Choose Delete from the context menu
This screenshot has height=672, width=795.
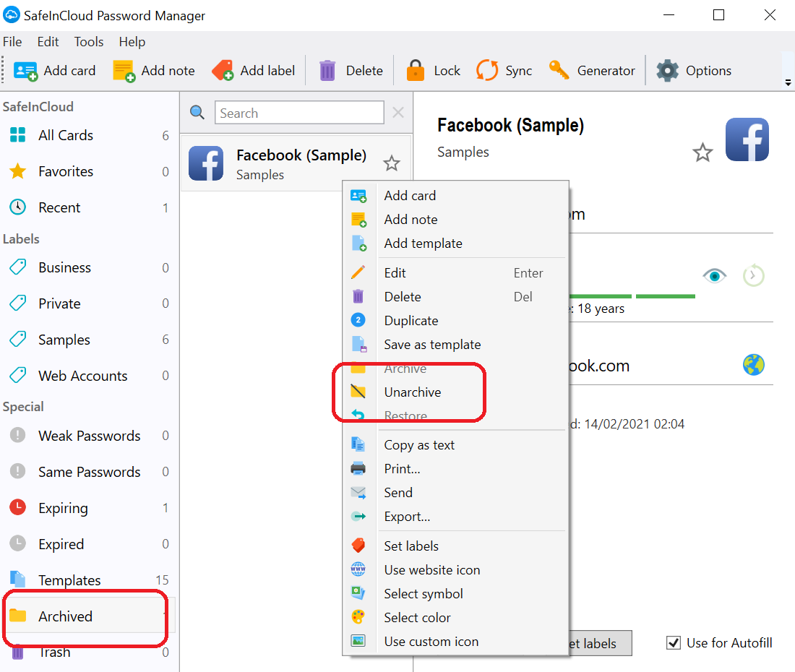pyautogui.click(x=455, y=296)
